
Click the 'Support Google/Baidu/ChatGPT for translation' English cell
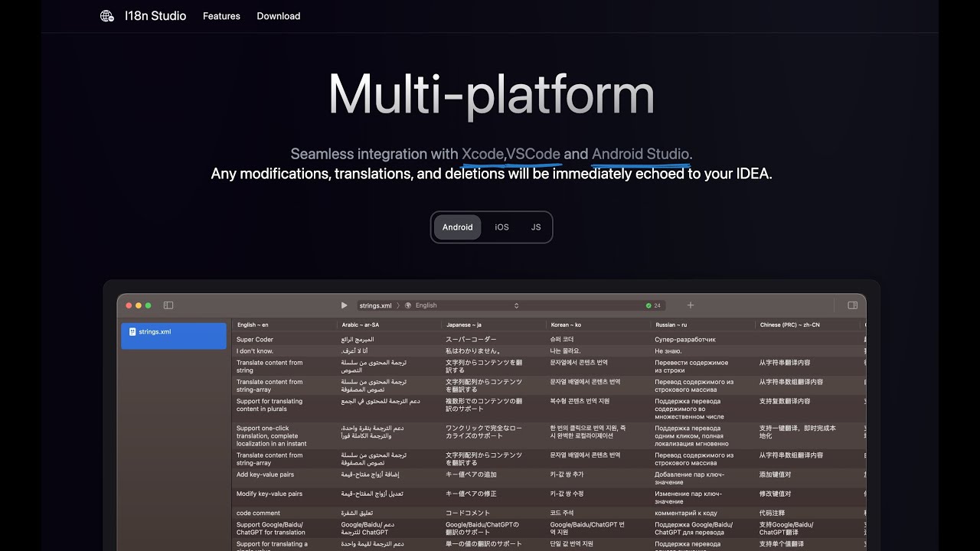pyautogui.click(x=270, y=529)
